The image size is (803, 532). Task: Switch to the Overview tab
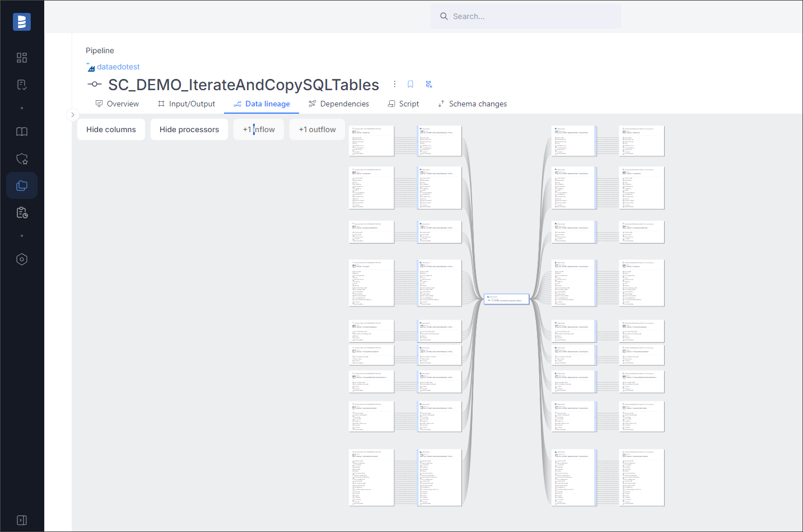(x=117, y=104)
